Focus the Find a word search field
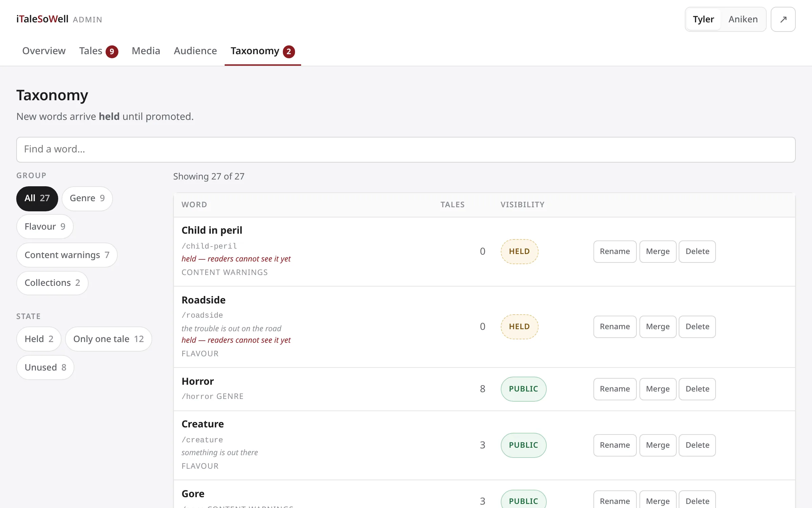 [x=406, y=149]
